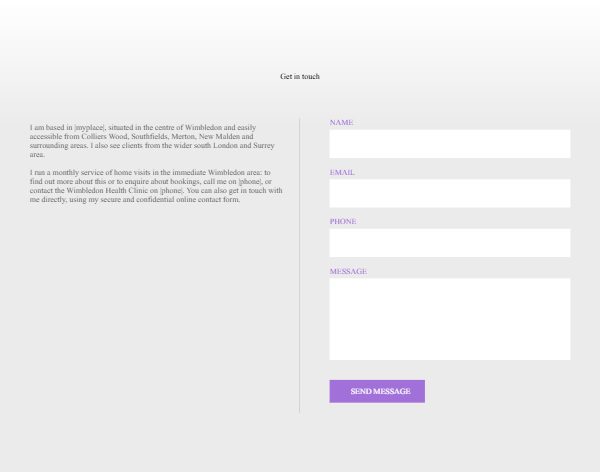Click the MESSAGE field label

[x=348, y=271]
